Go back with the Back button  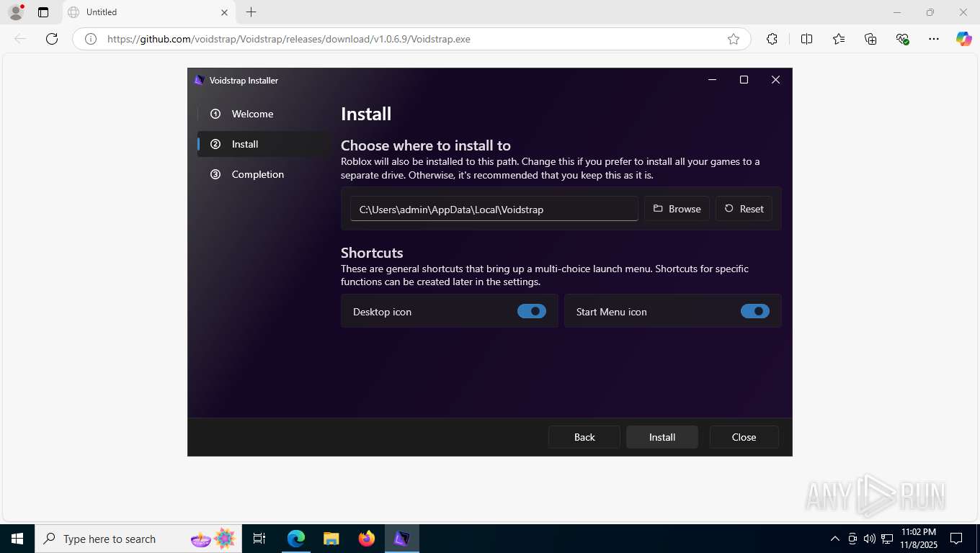pyautogui.click(x=584, y=437)
